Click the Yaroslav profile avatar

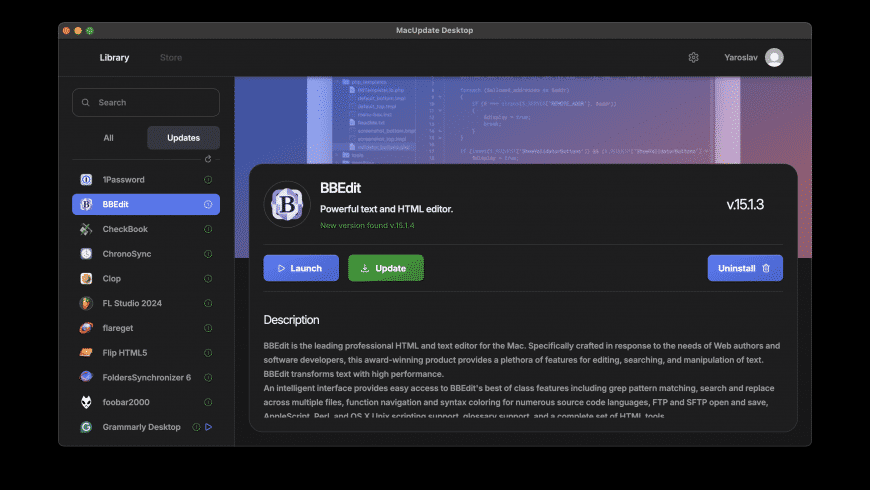tap(774, 57)
